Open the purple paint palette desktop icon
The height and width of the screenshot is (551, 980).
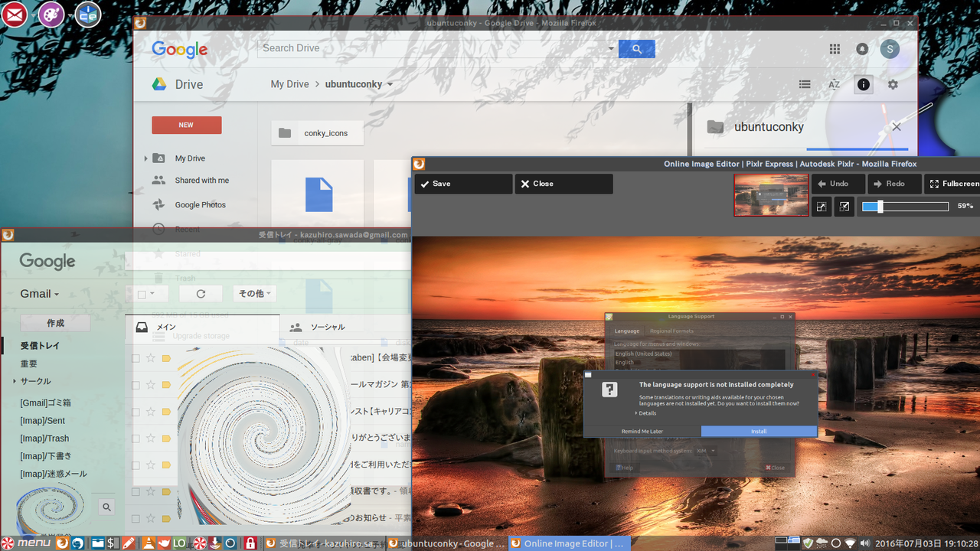(x=51, y=14)
